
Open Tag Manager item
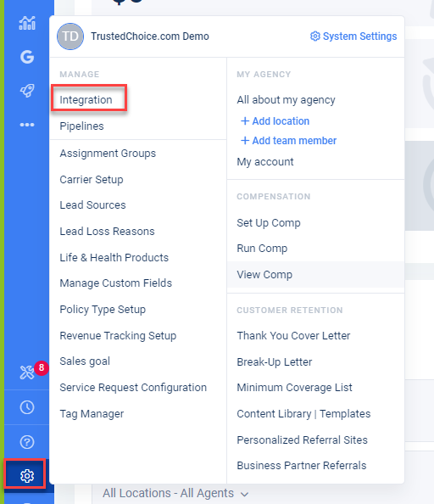coord(92,414)
